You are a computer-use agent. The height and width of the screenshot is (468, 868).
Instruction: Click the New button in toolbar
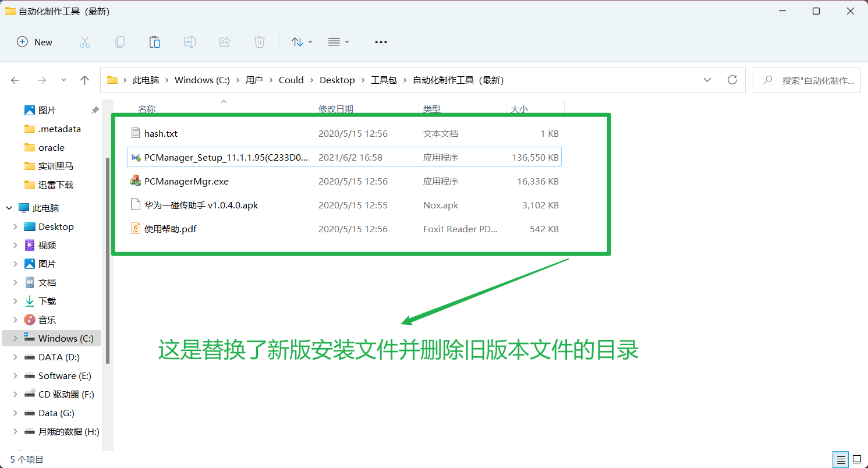pyautogui.click(x=35, y=42)
